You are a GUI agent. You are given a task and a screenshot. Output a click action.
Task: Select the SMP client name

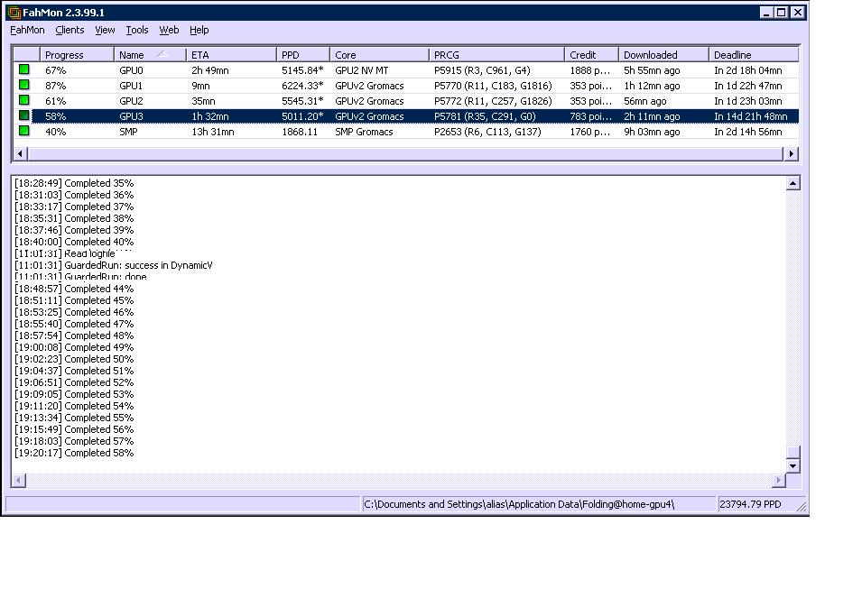[128, 132]
